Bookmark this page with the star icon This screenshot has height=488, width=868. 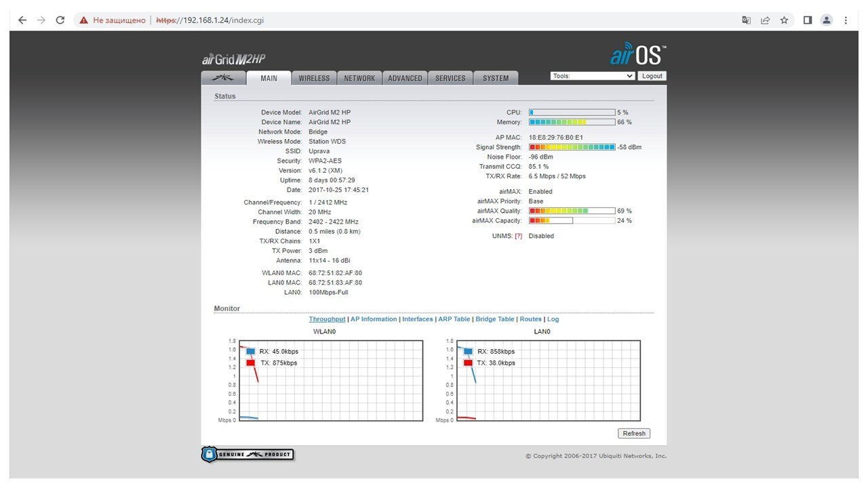tap(784, 20)
